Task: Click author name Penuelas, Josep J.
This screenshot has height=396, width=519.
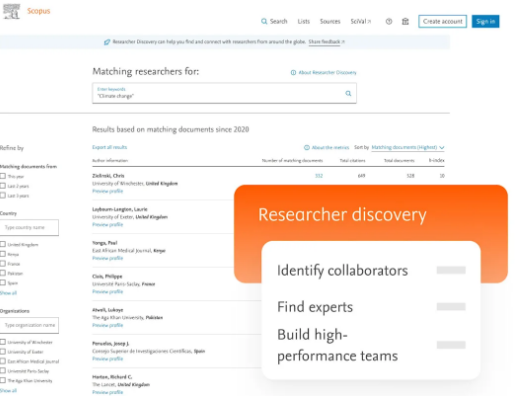Action: [x=111, y=343]
